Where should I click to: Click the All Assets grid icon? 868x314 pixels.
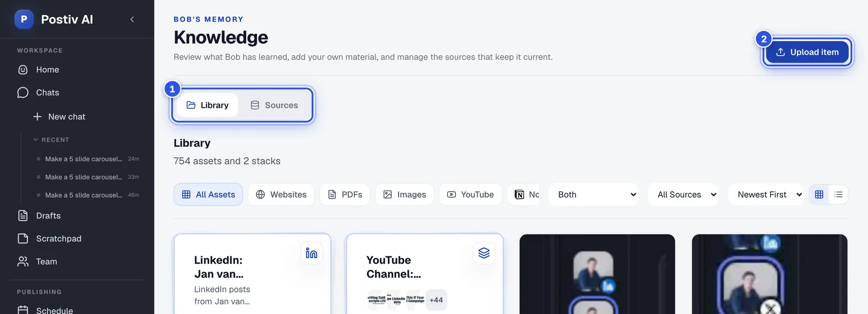click(186, 194)
